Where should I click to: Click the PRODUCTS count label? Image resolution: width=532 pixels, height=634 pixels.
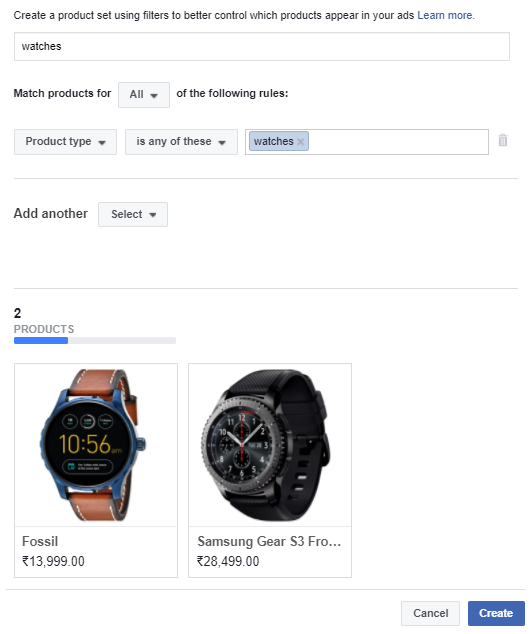44,329
